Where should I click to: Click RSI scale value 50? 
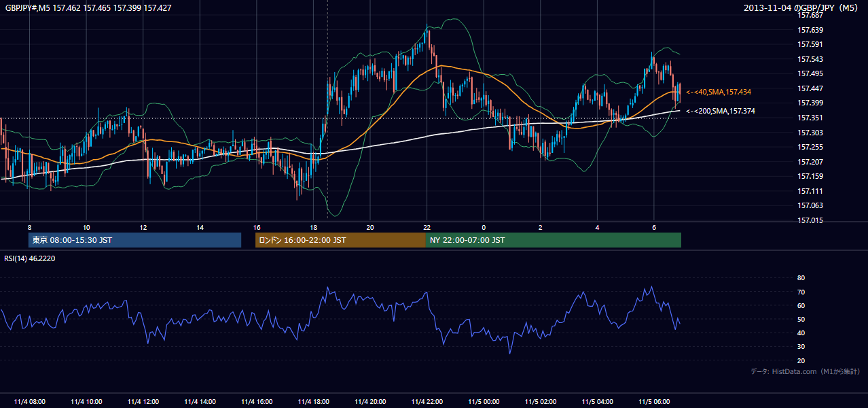(x=801, y=320)
